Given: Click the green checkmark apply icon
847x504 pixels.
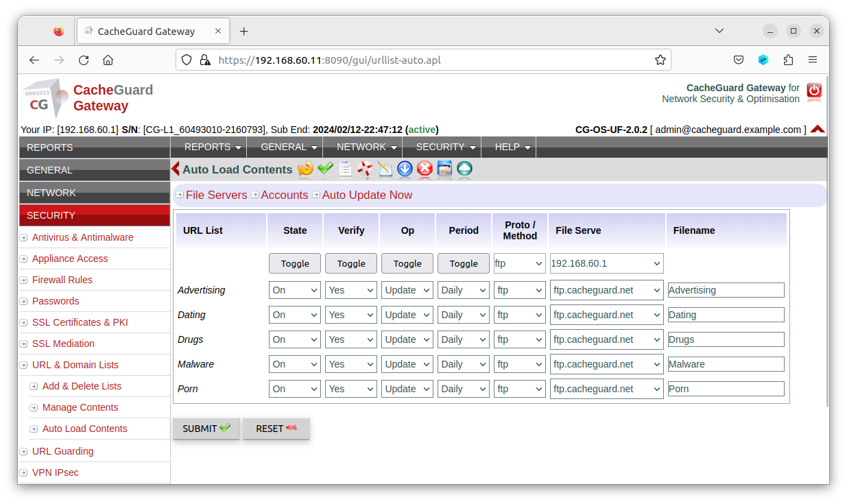Looking at the screenshot, I should pyautogui.click(x=325, y=169).
